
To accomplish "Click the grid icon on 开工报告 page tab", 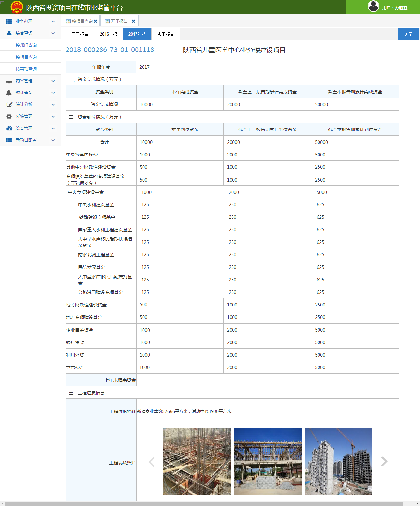I will click(x=107, y=21).
